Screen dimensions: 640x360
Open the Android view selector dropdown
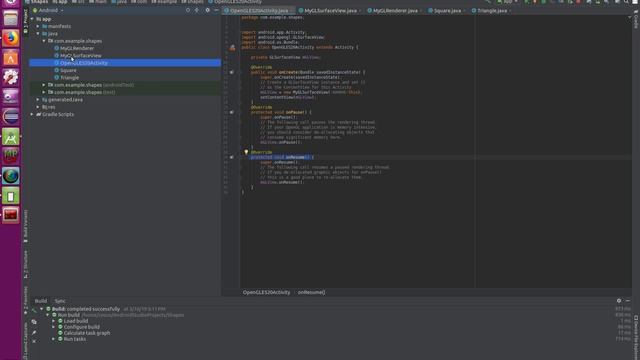[x=48, y=10]
